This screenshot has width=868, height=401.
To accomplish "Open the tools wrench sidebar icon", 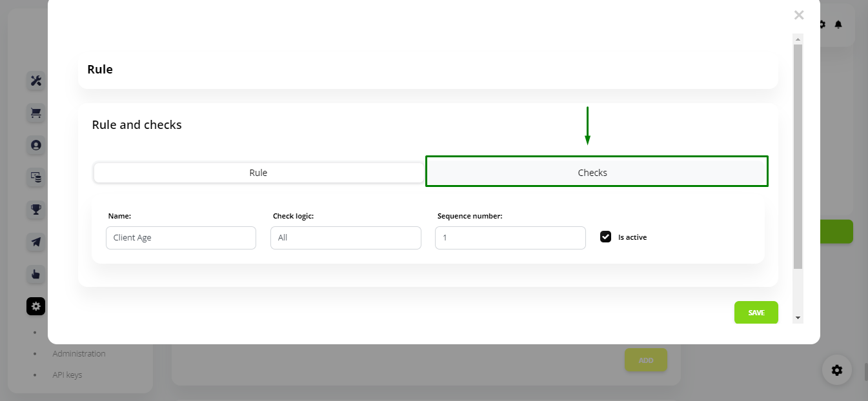I will pyautogui.click(x=35, y=81).
